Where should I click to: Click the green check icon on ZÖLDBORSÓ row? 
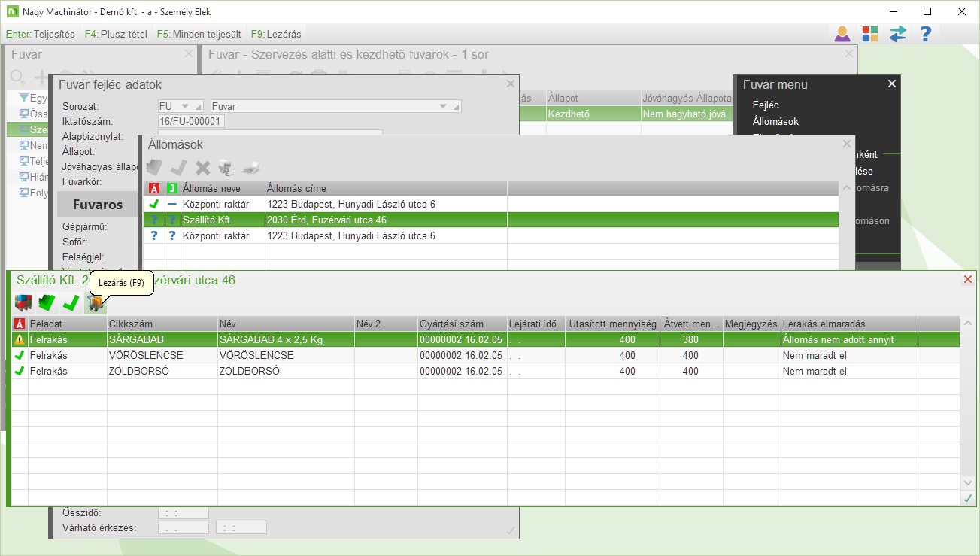coord(20,372)
